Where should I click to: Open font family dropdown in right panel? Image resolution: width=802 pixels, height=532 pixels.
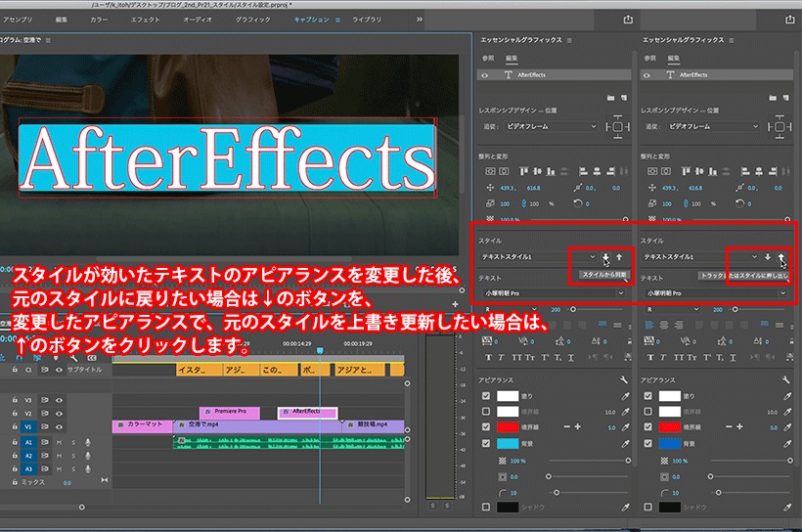[x=716, y=293]
